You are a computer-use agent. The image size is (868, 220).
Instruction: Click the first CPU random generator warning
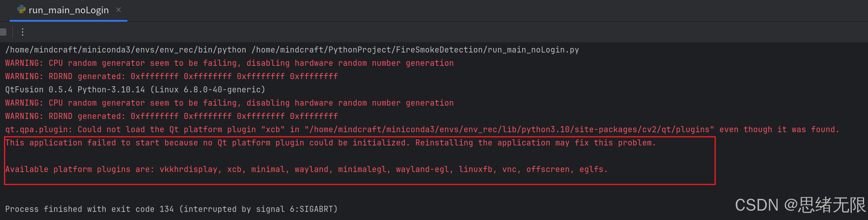[229, 63]
